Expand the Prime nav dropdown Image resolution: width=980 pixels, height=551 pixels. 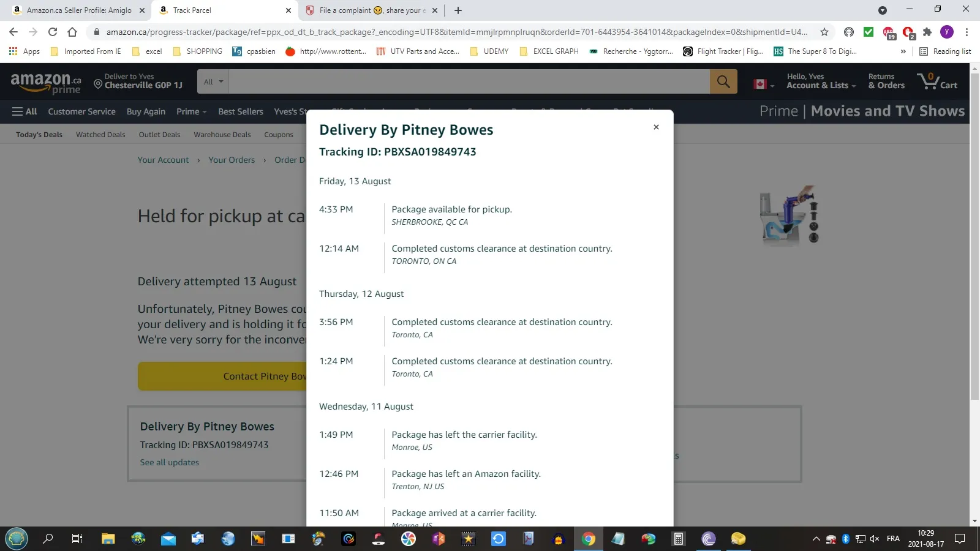[191, 111]
